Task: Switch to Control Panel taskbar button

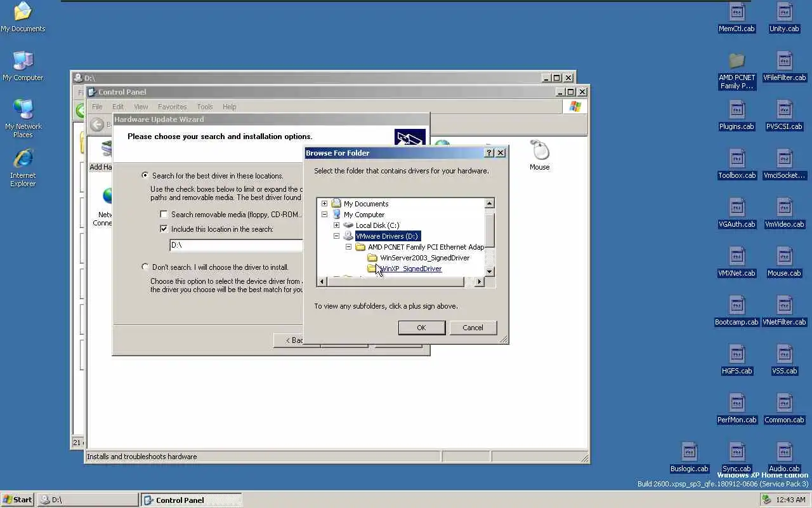Action: pyautogui.click(x=192, y=500)
